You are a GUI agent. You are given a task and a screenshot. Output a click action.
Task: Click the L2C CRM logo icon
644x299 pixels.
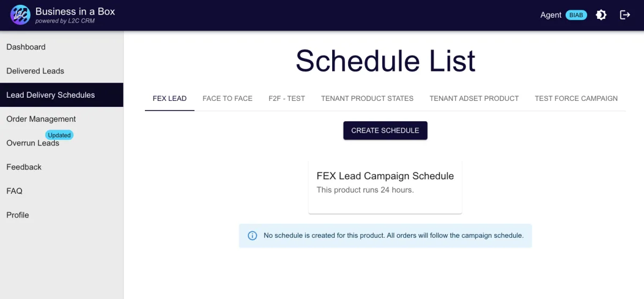click(20, 15)
